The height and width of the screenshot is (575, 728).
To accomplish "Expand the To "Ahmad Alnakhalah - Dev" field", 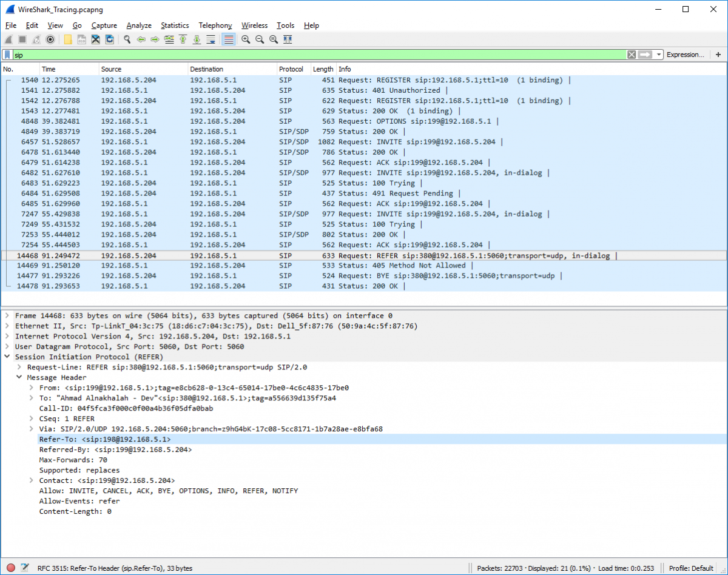I will pos(32,398).
